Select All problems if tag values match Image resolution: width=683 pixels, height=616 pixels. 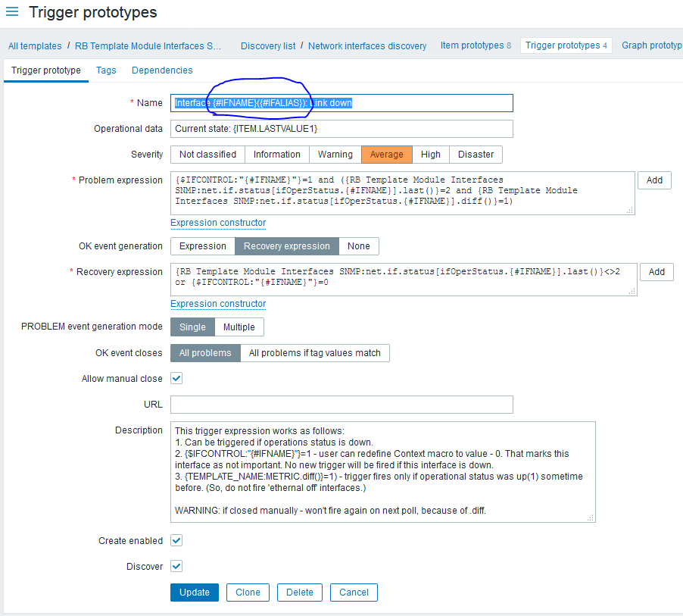(x=314, y=353)
